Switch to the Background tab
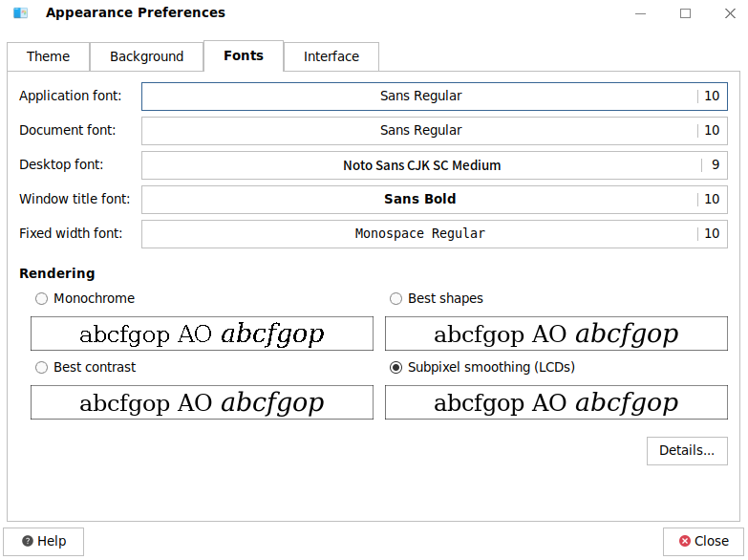Image resolution: width=748 pixels, height=560 pixels. coord(146,56)
